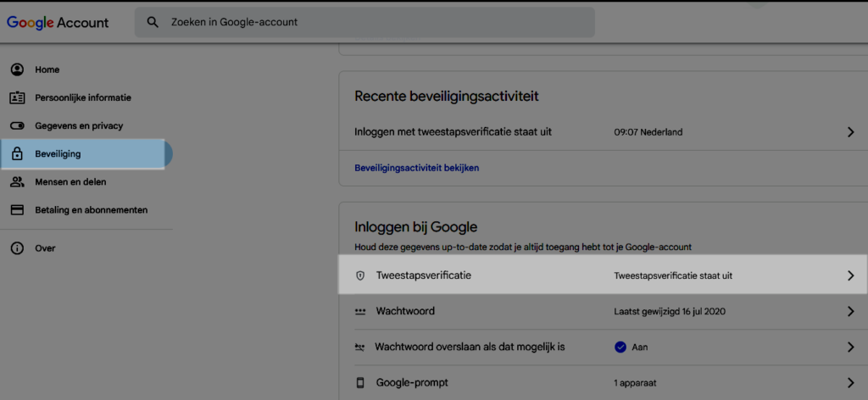Click the Gegevens en privacy toggle icon

pyautogui.click(x=18, y=125)
